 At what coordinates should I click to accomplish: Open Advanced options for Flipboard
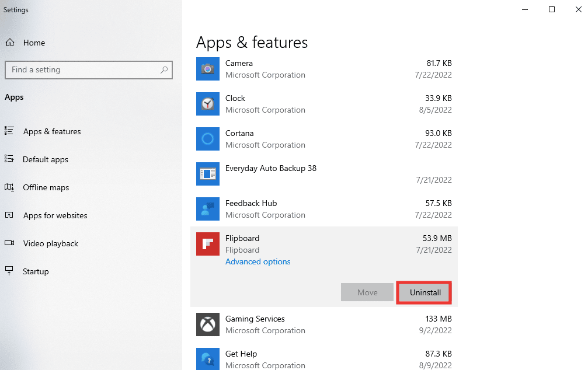pyautogui.click(x=258, y=261)
